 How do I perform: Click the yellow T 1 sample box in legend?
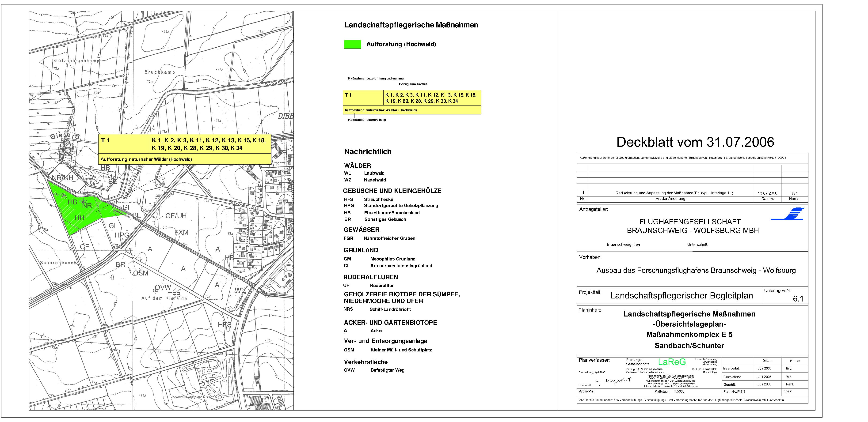(x=412, y=102)
